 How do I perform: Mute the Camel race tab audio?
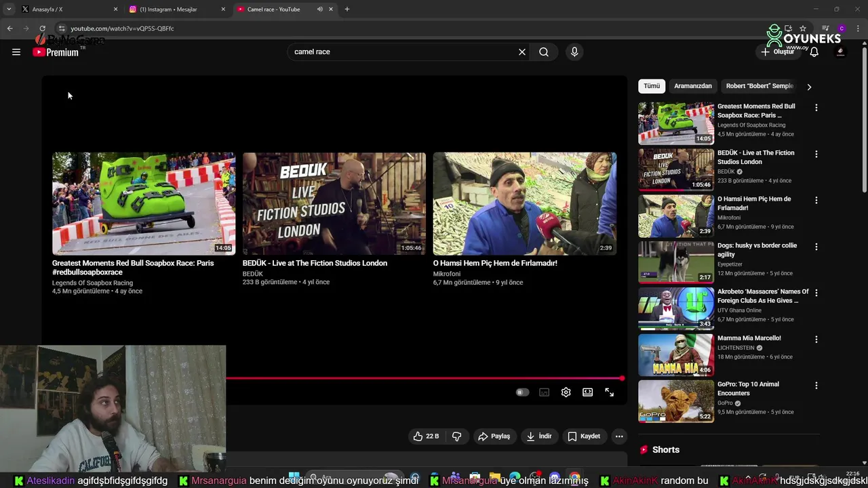tap(319, 9)
